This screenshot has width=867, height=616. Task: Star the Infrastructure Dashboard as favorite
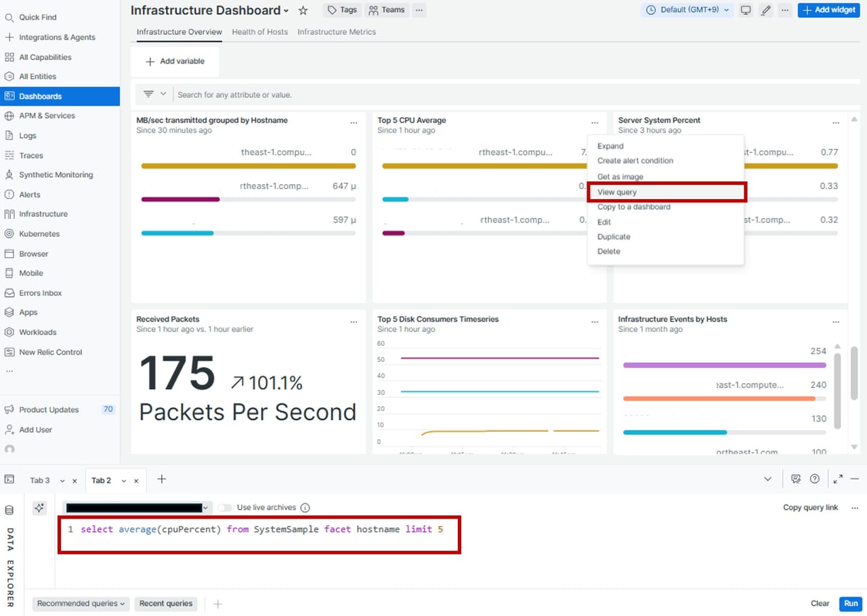point(303,10)
